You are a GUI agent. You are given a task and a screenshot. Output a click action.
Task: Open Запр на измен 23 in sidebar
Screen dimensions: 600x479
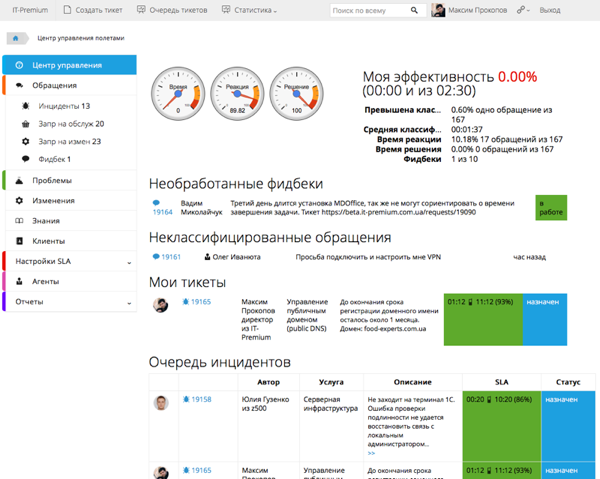70,142
